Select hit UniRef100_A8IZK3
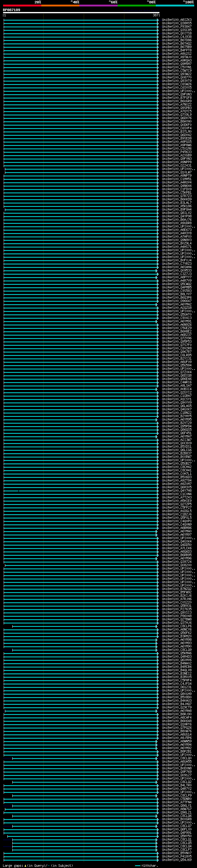Viewport: 197px width, 868px height. (177, 20)
